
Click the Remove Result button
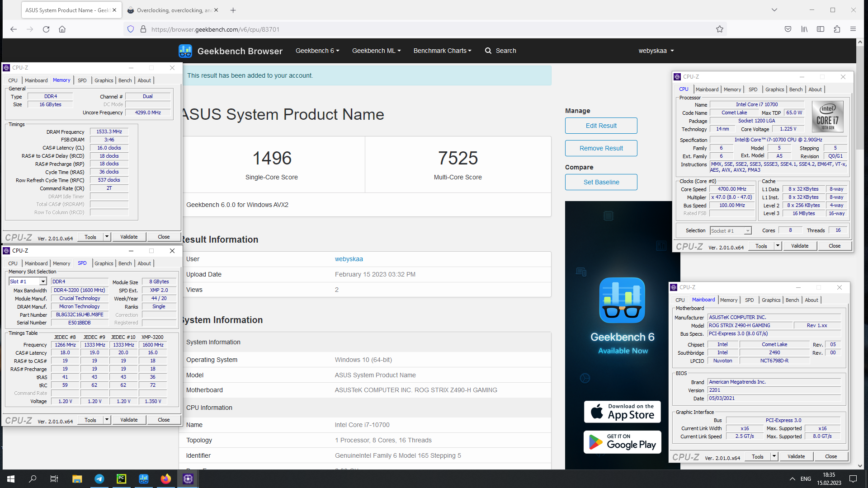601,148
